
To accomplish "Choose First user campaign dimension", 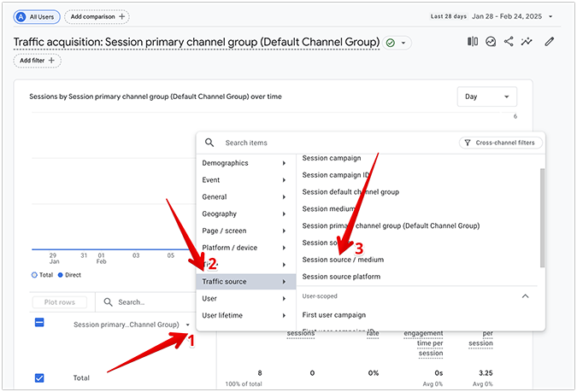I will pos(333,315).
